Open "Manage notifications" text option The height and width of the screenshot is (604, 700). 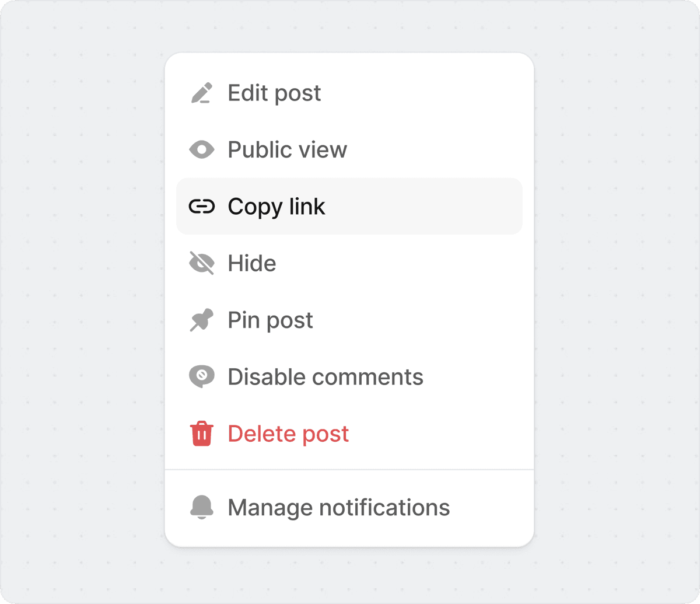[338, 508]
